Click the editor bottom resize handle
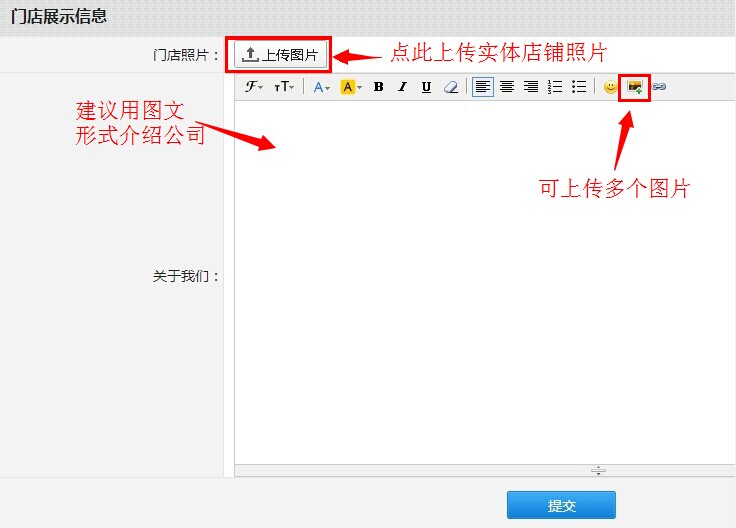This screenshot has width=736, height=528. (x=598, y=470)
